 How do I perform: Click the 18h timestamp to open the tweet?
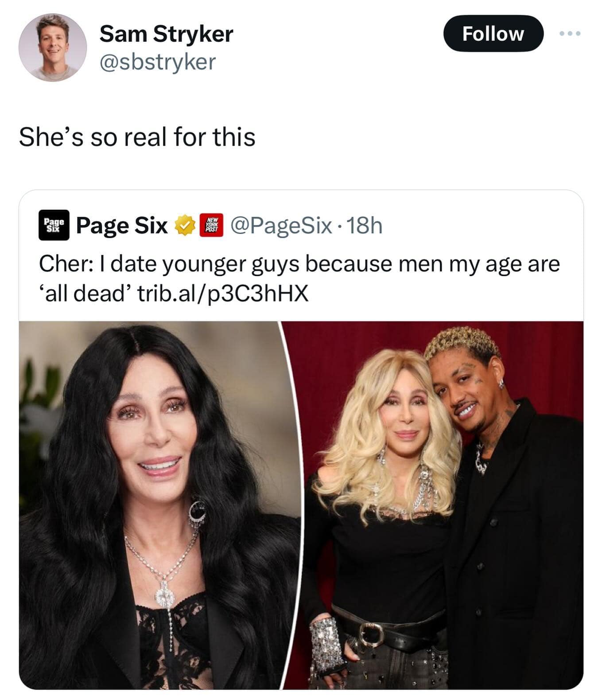pyautogui.click(x=365, y=227)
